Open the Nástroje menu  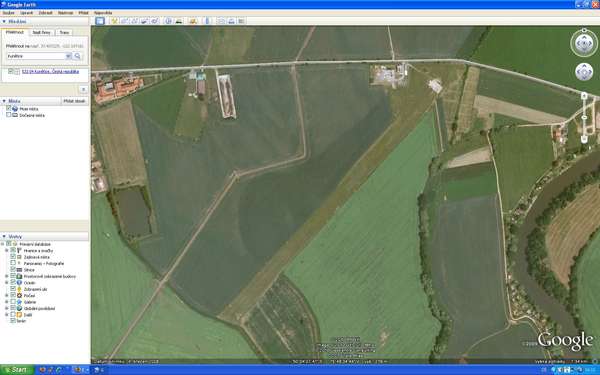65,13
